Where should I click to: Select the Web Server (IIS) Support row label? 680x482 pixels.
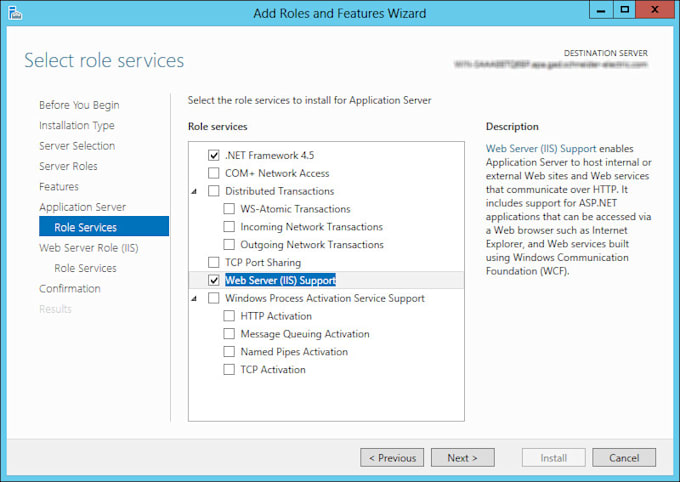[281, 280]
